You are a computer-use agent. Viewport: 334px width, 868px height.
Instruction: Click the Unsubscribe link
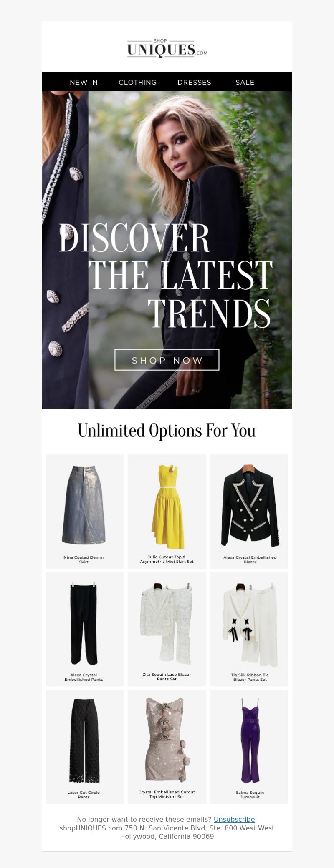[x=234, y=819]
